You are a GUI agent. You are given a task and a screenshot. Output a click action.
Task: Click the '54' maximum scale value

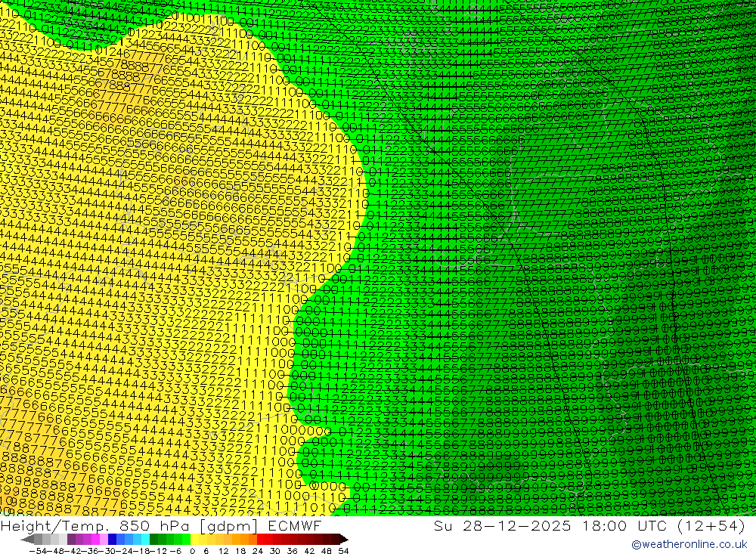pos(343,551)
